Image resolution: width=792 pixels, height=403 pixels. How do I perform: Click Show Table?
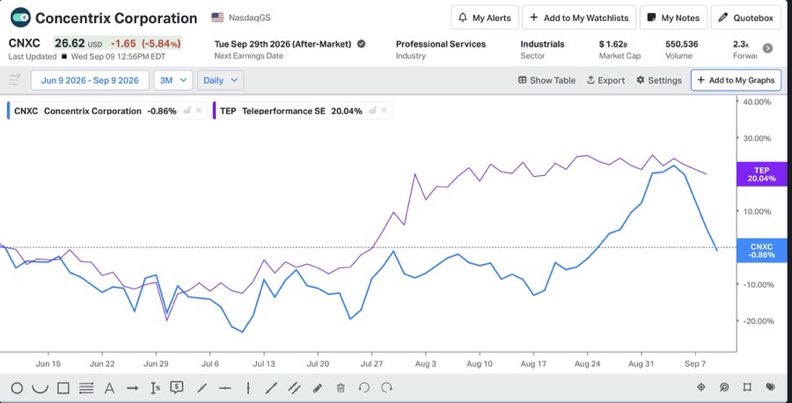click(547, 80)
